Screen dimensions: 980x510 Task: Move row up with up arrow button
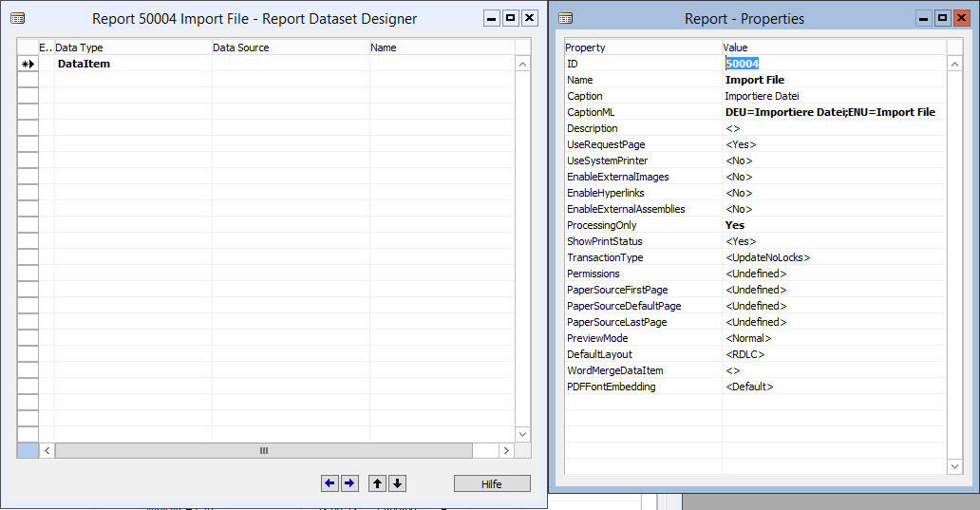pos(378,483)
